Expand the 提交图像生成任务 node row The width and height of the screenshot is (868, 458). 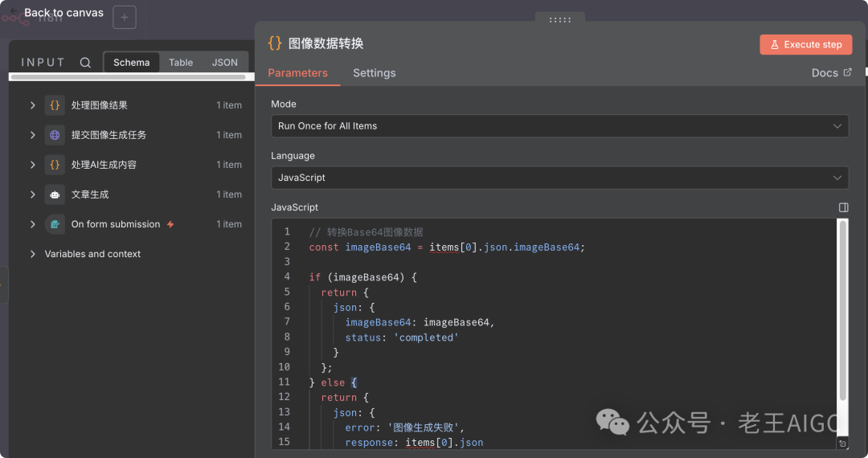coord(33,135)
